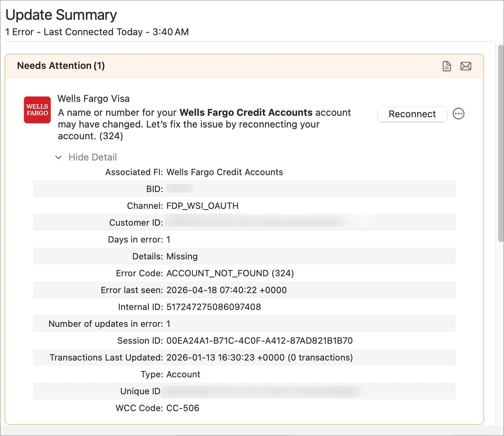Click the Error Code value ACCOUNT_NOT_FOUND (324)
Image resolution: width=504 pixels, height=436 pixels.
(230, 273)
